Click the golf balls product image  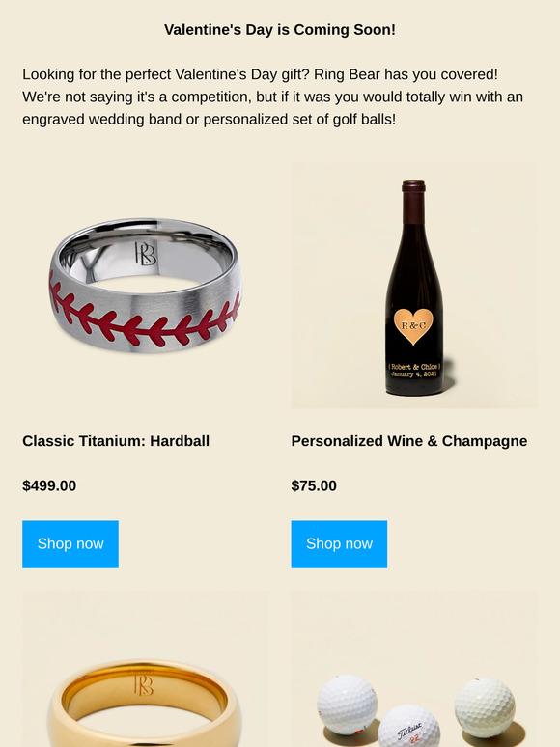414,669
